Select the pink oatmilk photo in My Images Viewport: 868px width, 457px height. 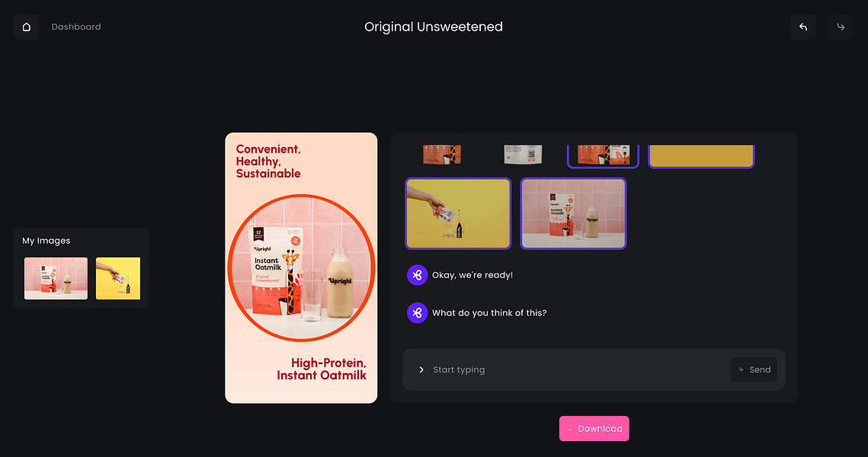(x=56, y=278)
